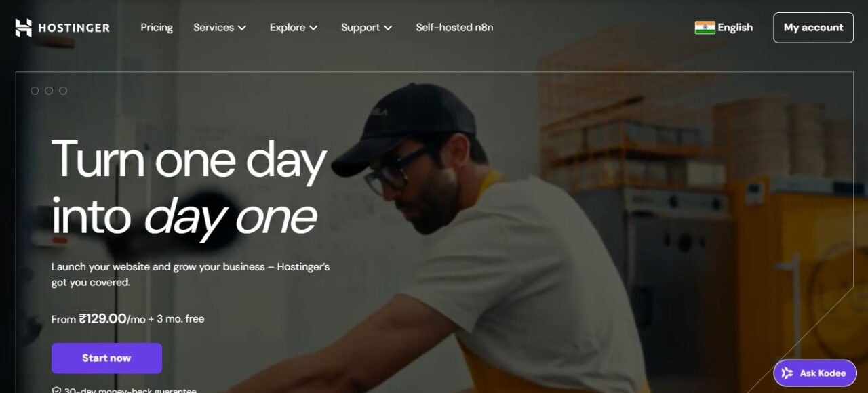The width and height of the screenshot is (868, 393).
Task: Open the Ask Kodee chat button
Action: (815, 373)
